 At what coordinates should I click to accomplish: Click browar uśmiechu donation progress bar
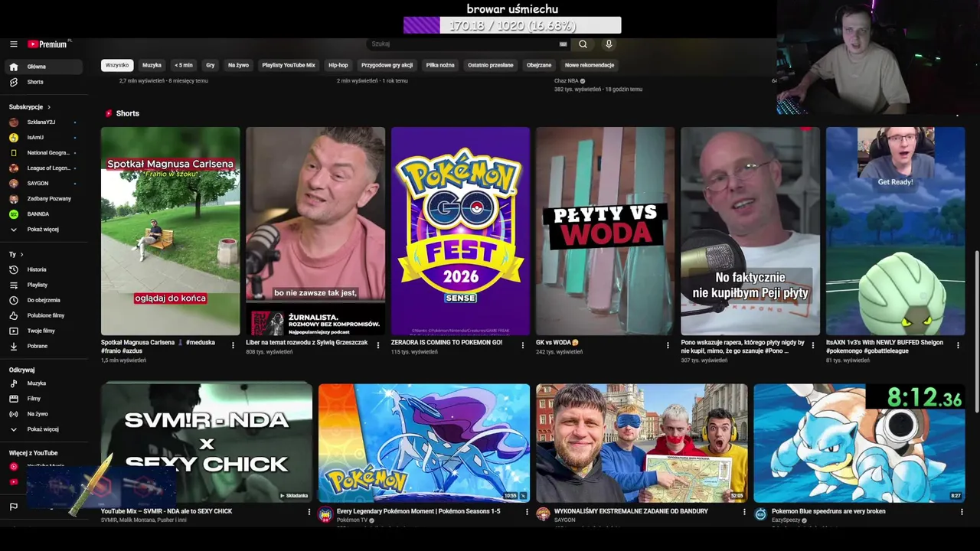tap(512, 26)
